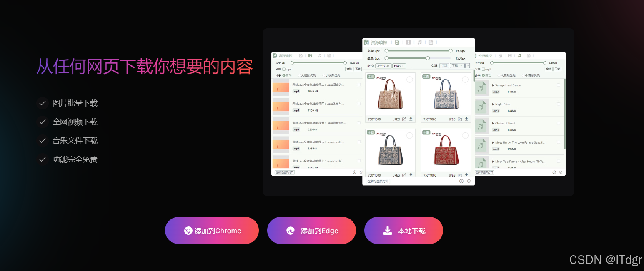The image size is (644, 271).
Task: Click 在新标签页打开 in center panel
Action: [378, 181]
